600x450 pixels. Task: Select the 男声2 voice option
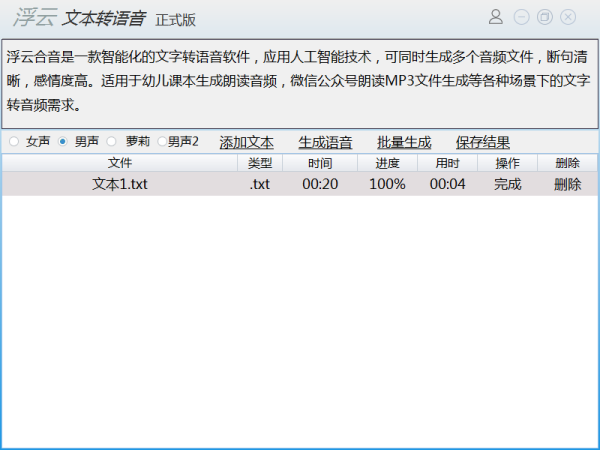tap(162, 142)
